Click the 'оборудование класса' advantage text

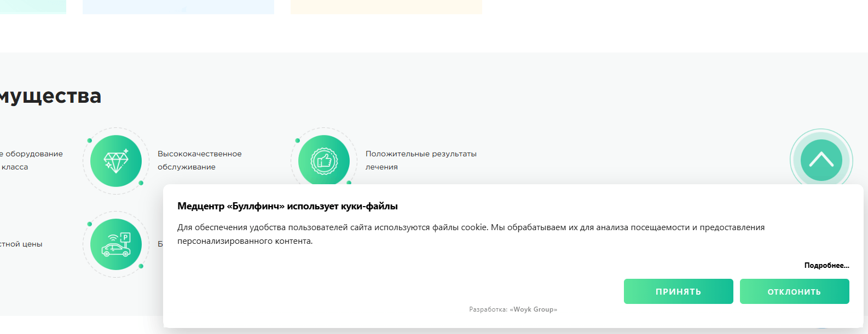[31, 160]
